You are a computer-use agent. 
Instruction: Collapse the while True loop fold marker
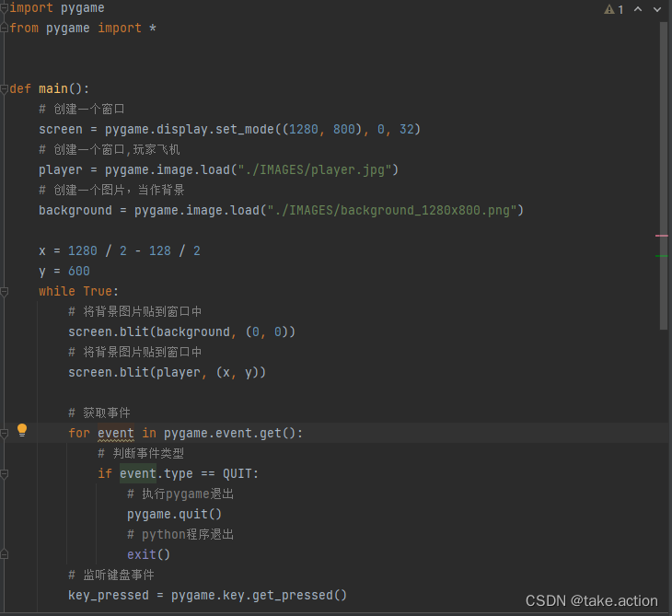pos(4,292)
